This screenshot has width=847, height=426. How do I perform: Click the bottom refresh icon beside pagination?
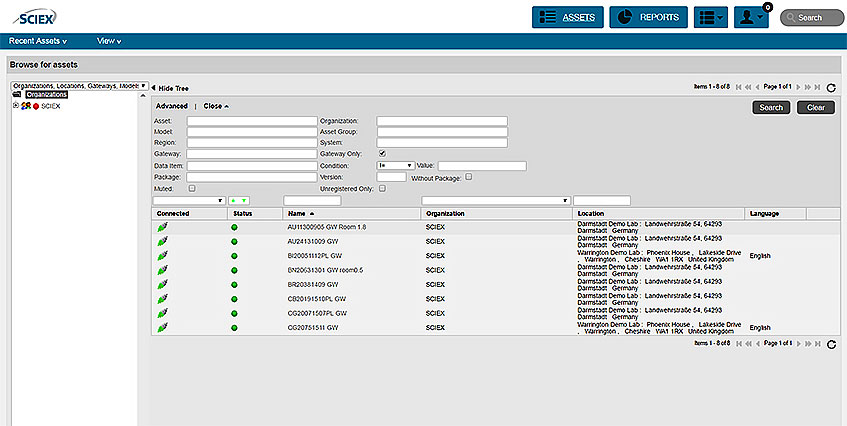[x=831, y=343]
